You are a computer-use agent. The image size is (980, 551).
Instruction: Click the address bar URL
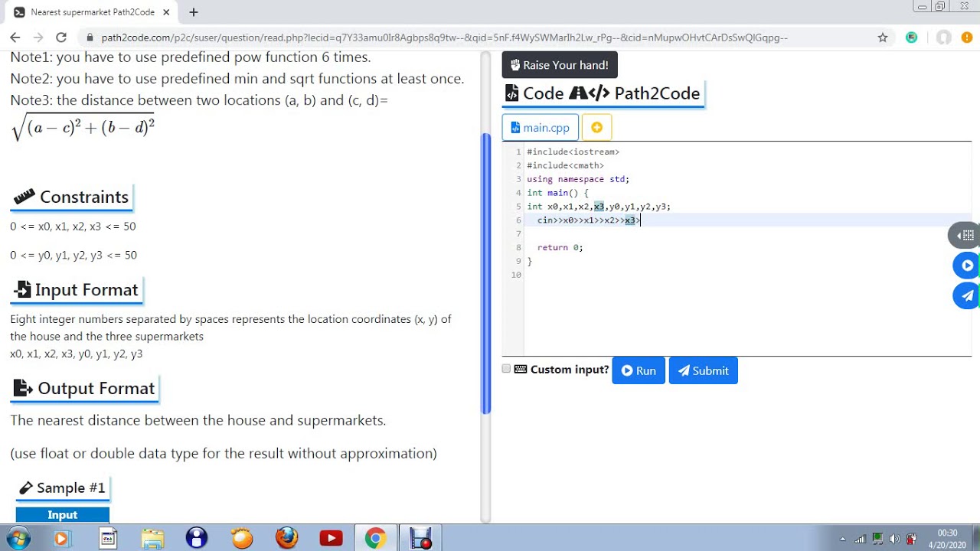(444, 37)
